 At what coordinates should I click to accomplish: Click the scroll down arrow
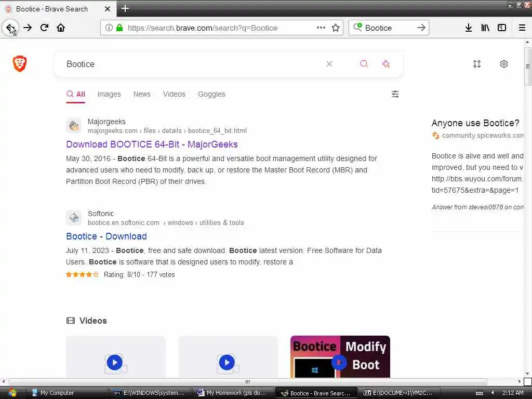point(527,374)
